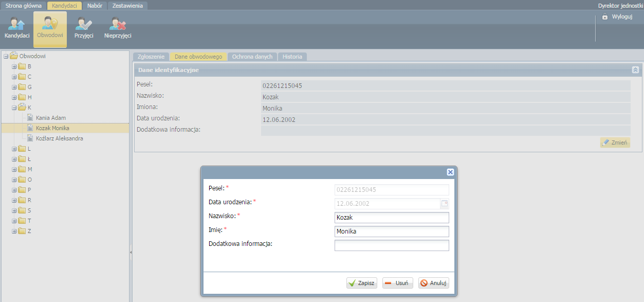Open the Historia tab
This screenshot has width=644, height=302.
point(292,57)
